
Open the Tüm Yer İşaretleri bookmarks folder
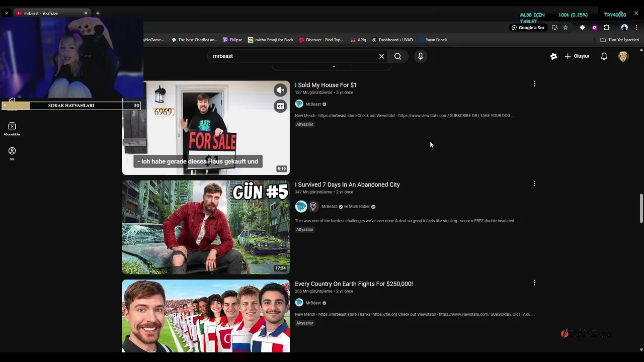pyautogui.click(x=619, y=40)
